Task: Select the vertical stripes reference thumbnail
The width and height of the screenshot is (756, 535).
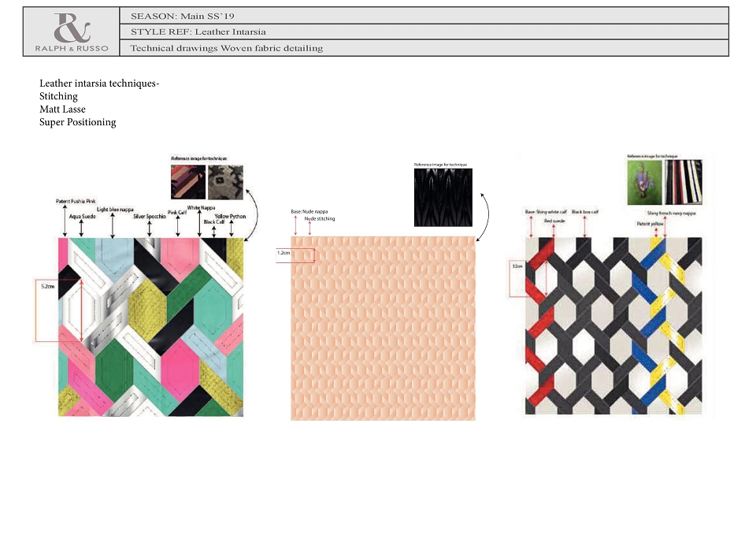Action: (684, 182)
